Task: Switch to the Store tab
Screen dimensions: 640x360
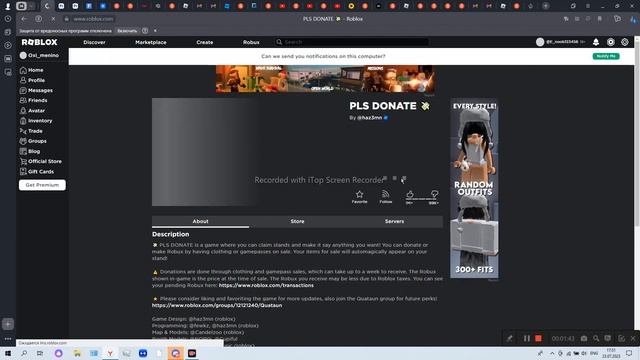Action: point(298,222)
